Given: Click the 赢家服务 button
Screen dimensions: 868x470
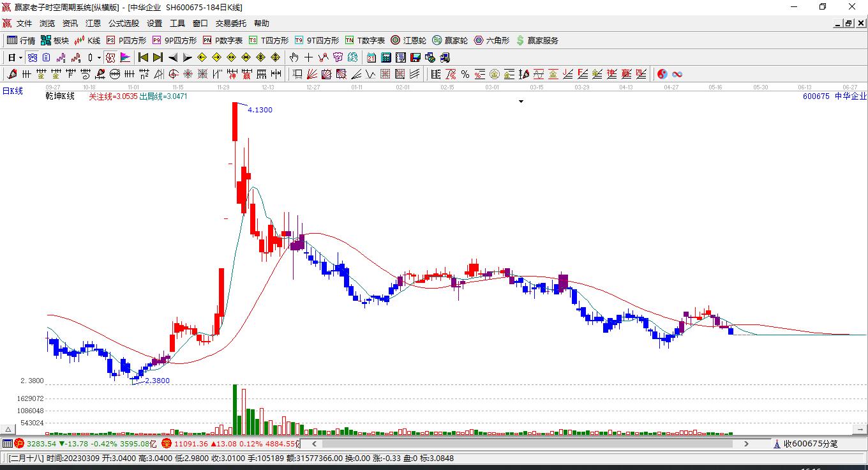Looking at the screenshot, I should click(x=537, y=40).
